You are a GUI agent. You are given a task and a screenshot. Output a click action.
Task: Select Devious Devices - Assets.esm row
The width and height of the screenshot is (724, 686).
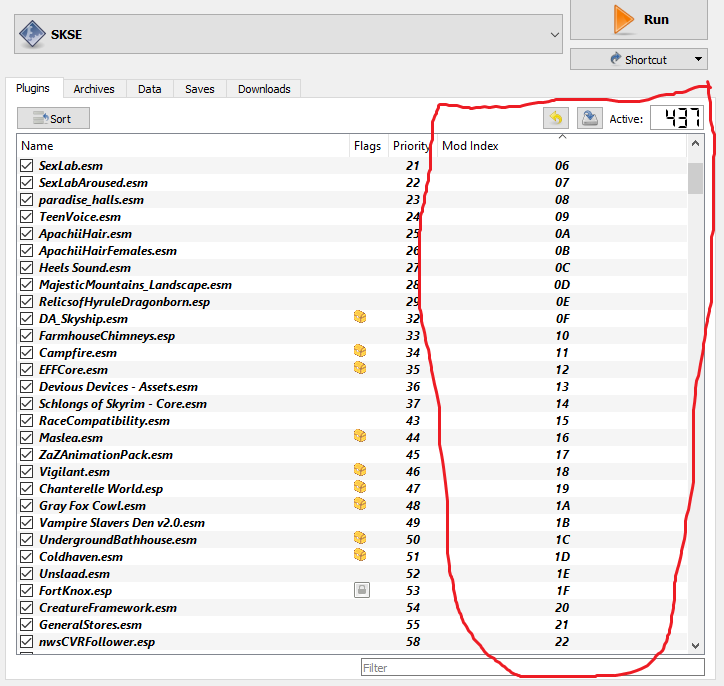(352, 387)
